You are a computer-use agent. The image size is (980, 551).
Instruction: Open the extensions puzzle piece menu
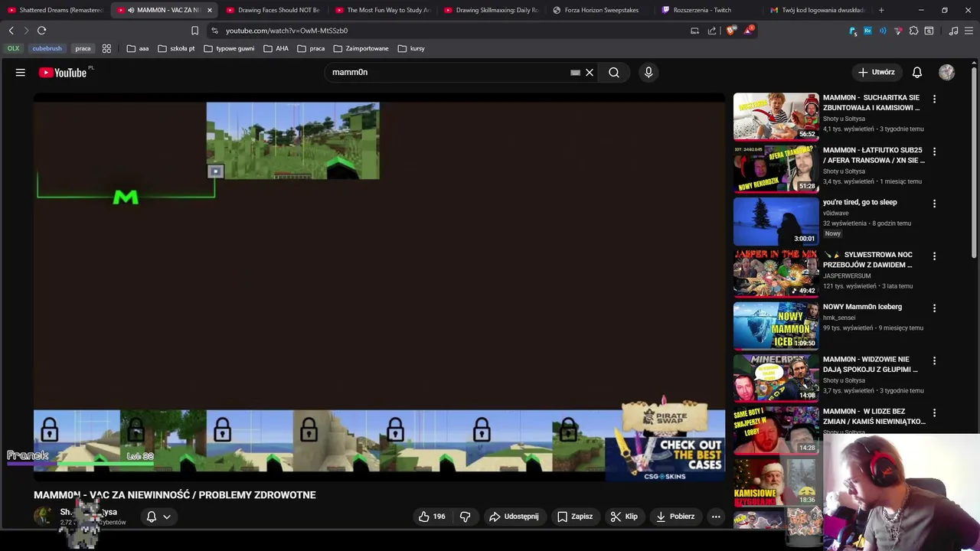[913, 31]
